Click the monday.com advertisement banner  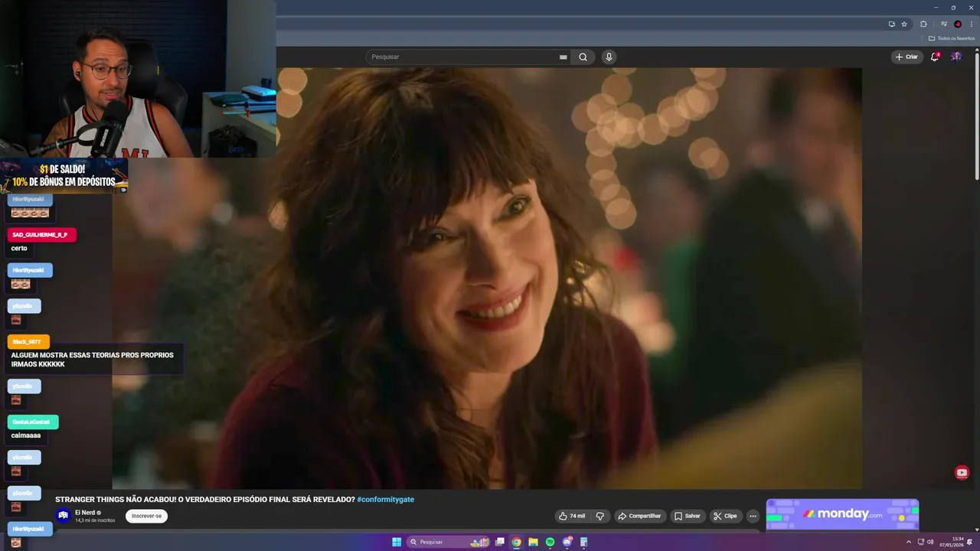pos(842,514)
